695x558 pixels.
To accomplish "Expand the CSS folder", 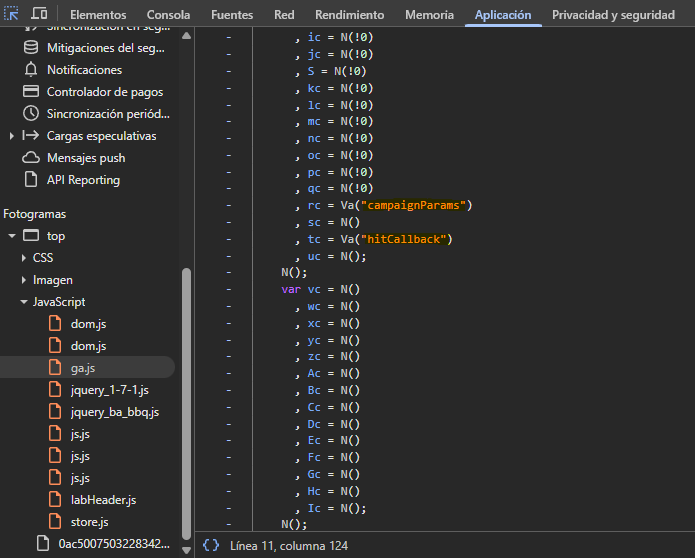I will (x=24, y=258).
